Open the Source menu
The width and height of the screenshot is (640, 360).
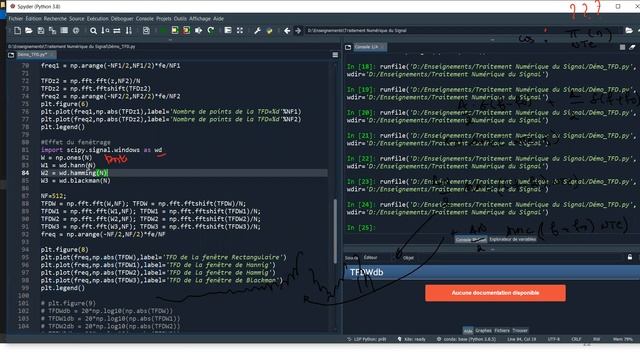click(x=76, y=19)
